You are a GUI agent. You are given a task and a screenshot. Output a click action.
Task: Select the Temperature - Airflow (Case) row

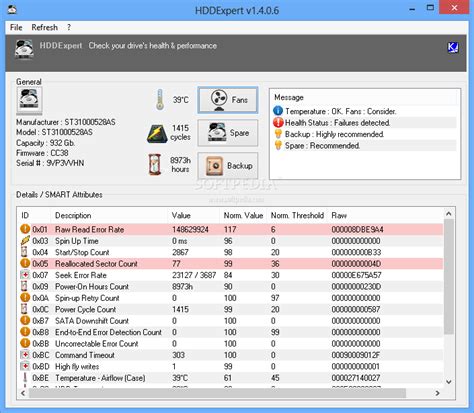click(231, 378)
